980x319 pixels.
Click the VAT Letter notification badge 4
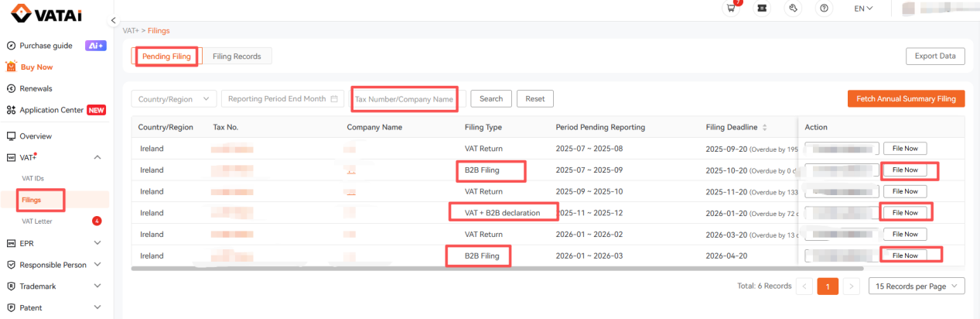coord(97,221)
